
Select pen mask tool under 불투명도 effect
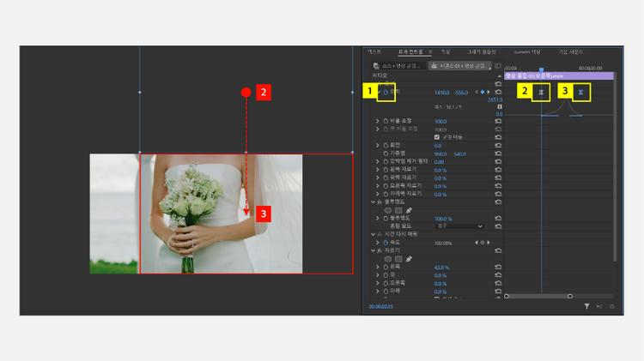409,210
